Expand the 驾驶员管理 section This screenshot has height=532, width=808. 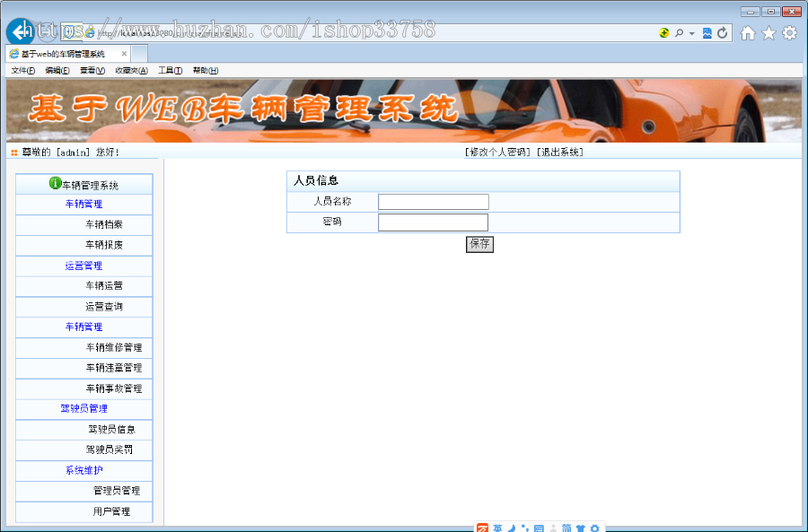(x=83, y=409)
